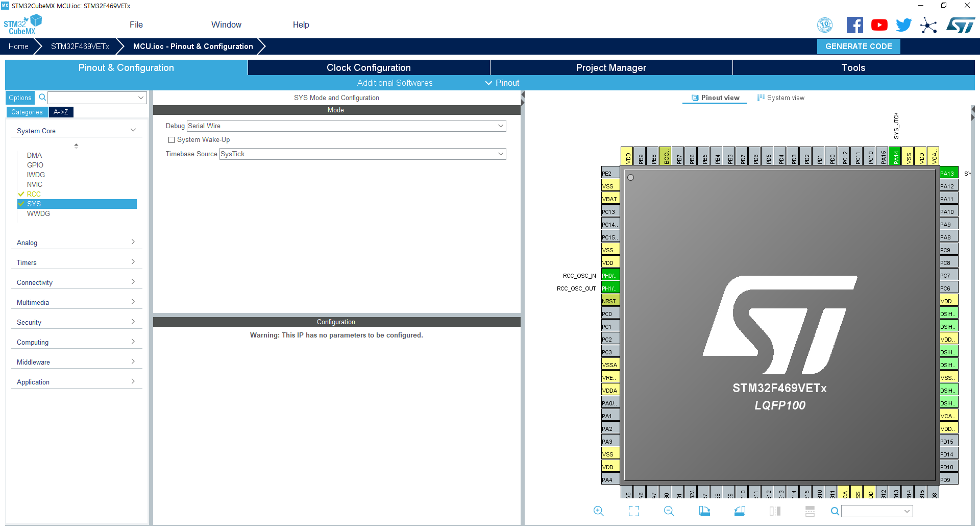Open the Window menu
Screen dimensions: 980x531
pos(226,25)
